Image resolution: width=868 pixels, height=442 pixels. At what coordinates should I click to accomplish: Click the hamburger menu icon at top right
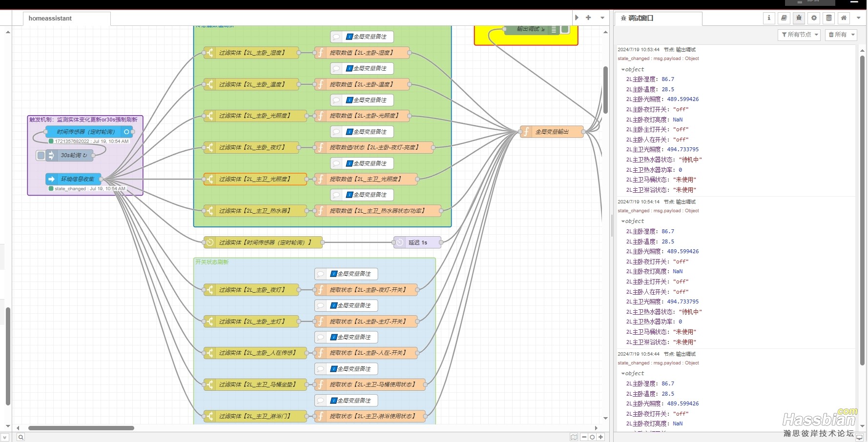(x=854, y=2)
